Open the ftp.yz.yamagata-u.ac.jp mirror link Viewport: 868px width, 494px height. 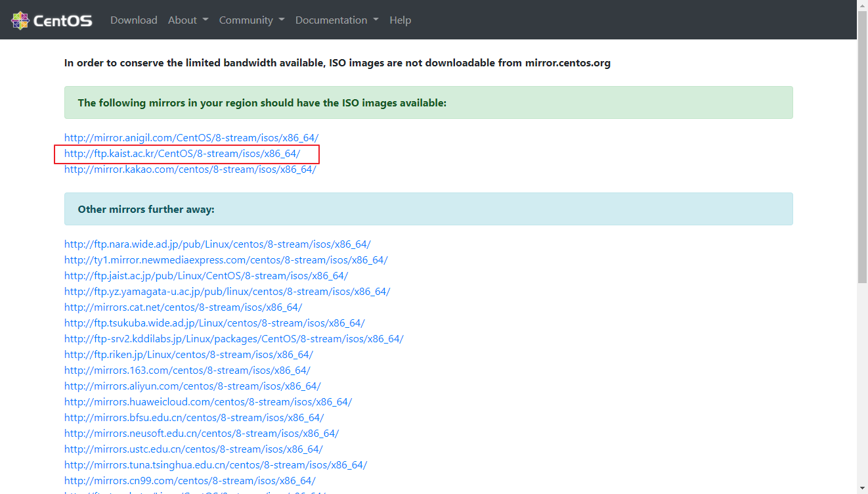click(227, 292)
